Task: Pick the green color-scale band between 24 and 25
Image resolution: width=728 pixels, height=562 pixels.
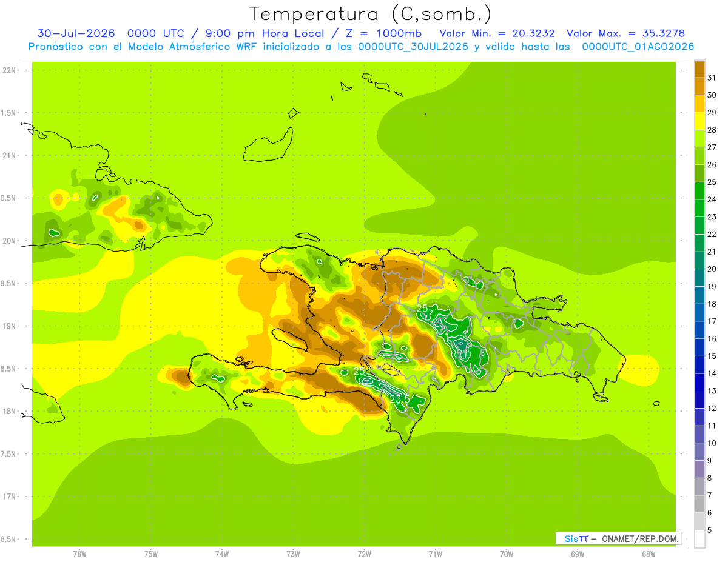Action: [699, 191]
